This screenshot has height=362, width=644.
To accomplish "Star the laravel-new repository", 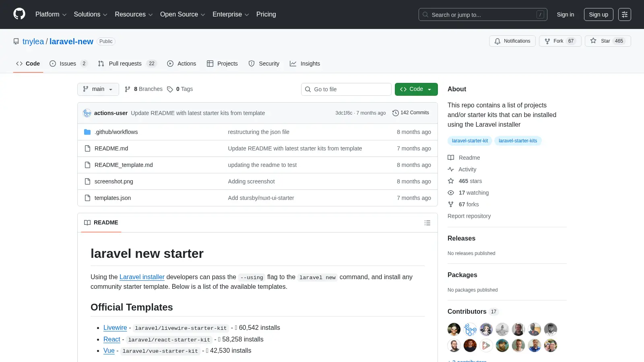I will (608, 41).
